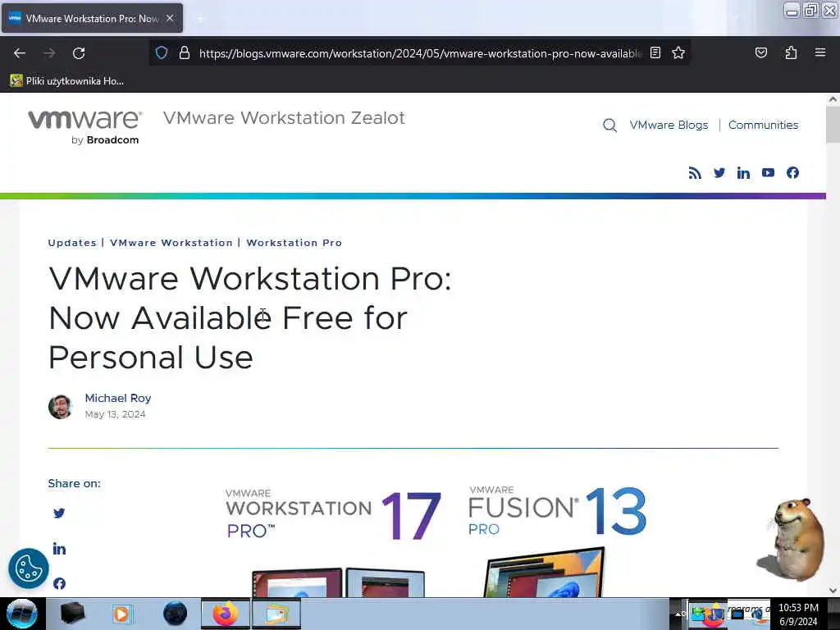Viewport: 840px width, 630px height.
Task: Share article on Twitter
Action: coord(59,514)
